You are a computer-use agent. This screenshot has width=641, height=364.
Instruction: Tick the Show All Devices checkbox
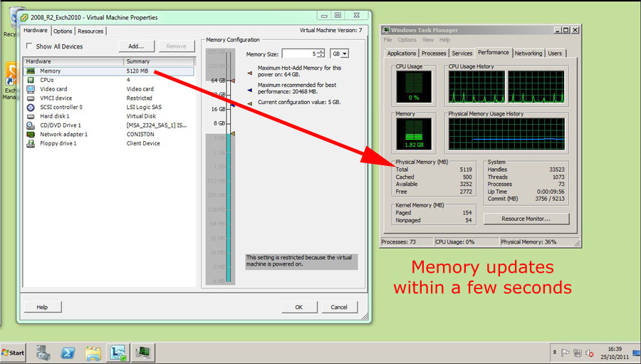(x=29, y=46)
